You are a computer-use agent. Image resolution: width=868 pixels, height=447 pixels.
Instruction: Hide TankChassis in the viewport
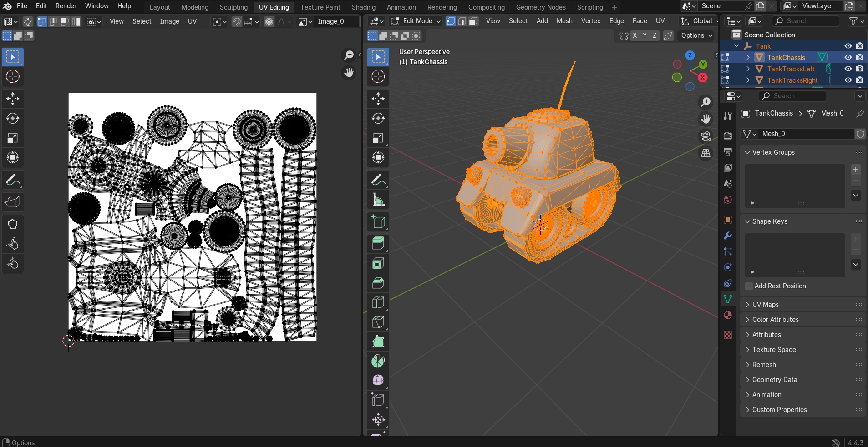[x=848, y=57]
